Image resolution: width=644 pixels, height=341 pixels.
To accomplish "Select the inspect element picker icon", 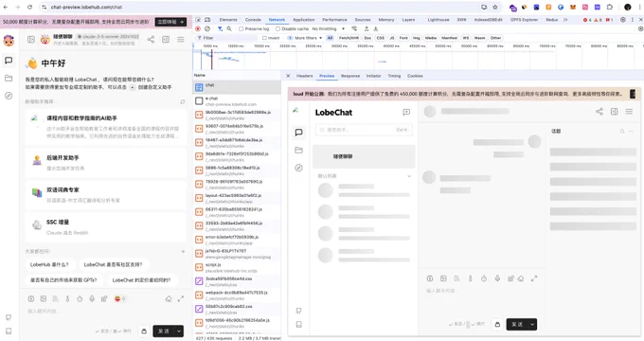I will click(x=198, y=19).
